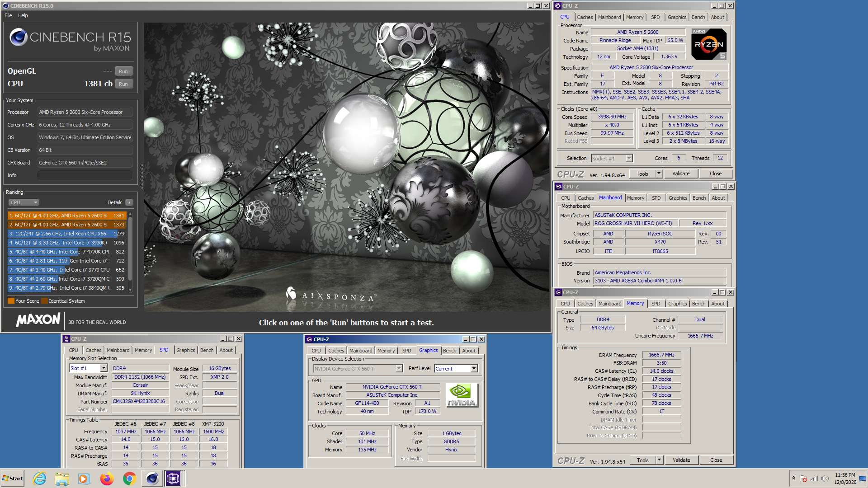This screenshot has width=868, height=488.
Task: Click the Identical System legend swatch
Action: coord(44,301)
